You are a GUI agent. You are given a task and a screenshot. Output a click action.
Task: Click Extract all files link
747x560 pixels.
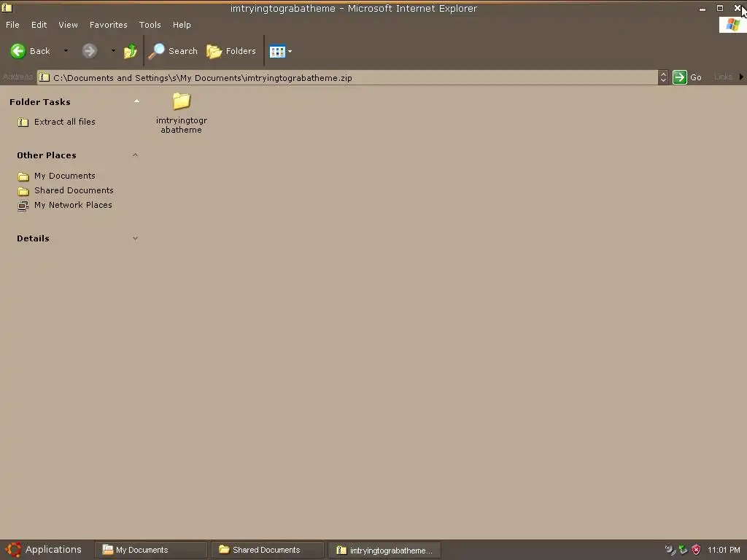point(65,122)
